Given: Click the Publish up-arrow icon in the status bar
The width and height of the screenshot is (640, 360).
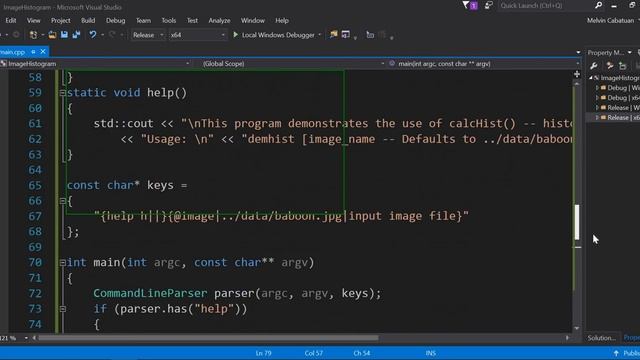Looking at the screenshot, I should [x=616, y=353].
